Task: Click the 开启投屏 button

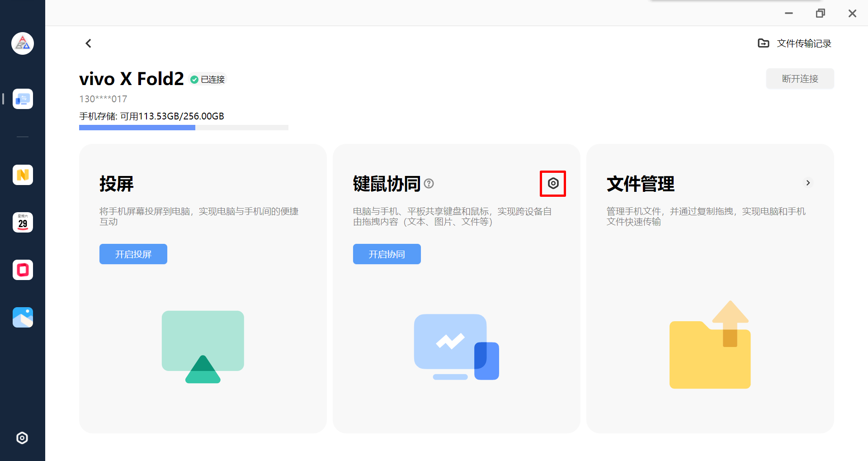Action: coord(133,254)
